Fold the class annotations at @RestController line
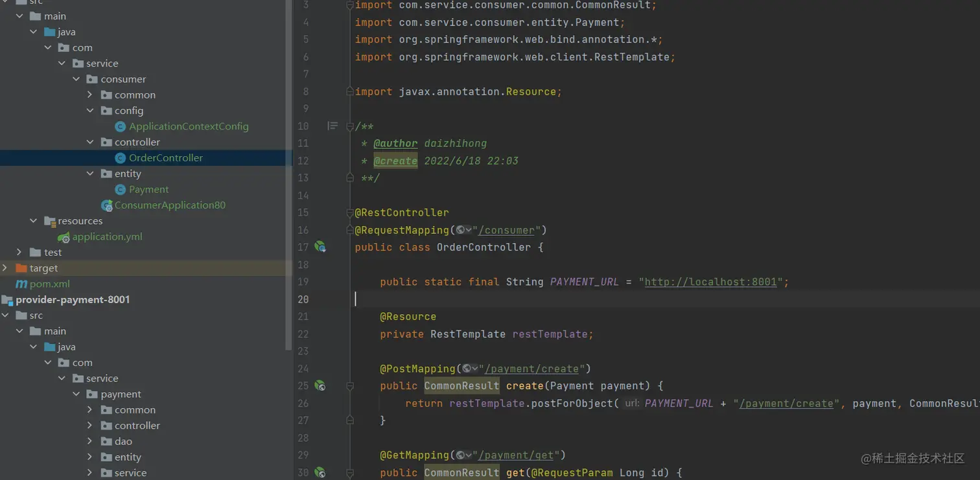 pos(350,212)
